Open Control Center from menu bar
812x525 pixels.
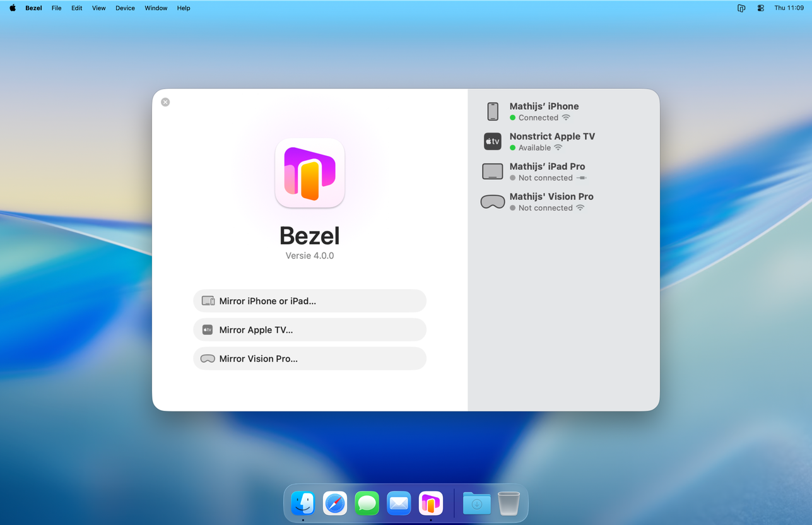(760, 8)
